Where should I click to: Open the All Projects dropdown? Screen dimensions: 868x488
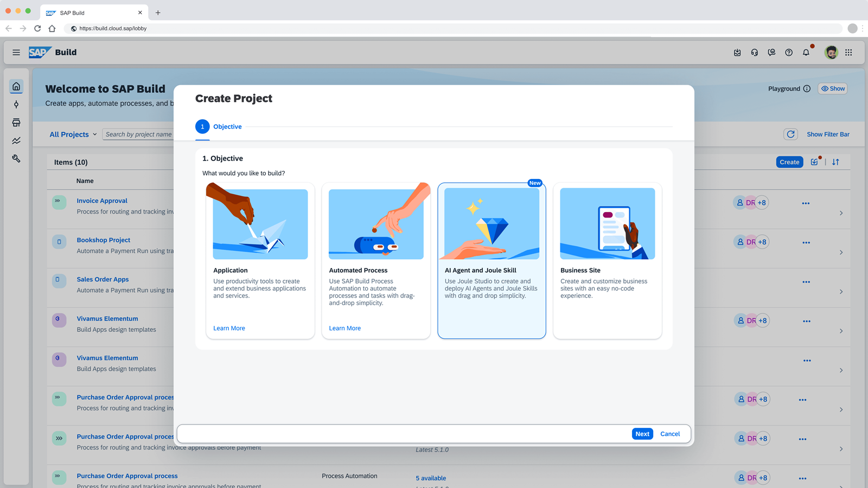click(x=73, y=134)
